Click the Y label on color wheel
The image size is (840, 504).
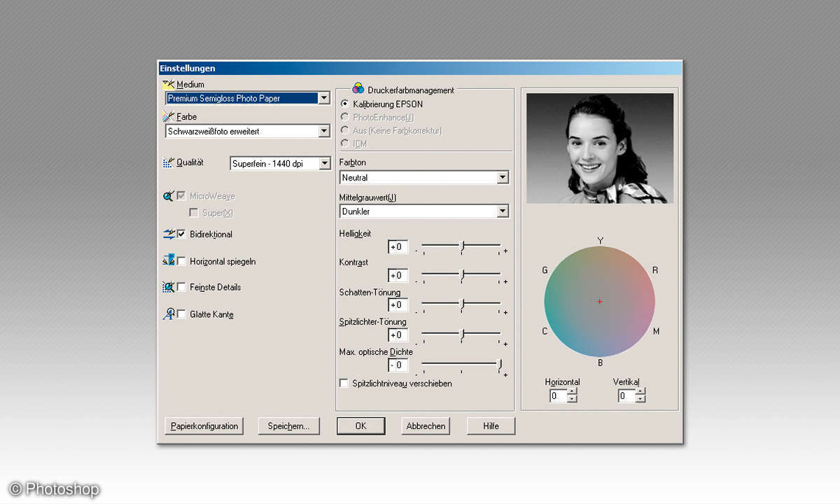point(600,241)
